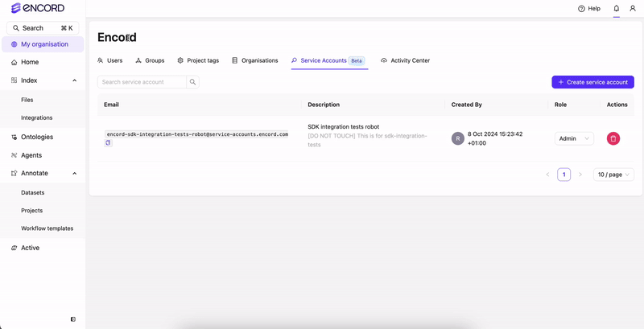Open the Admin role dropdown

pyautogui.click(x=574, y=138)
